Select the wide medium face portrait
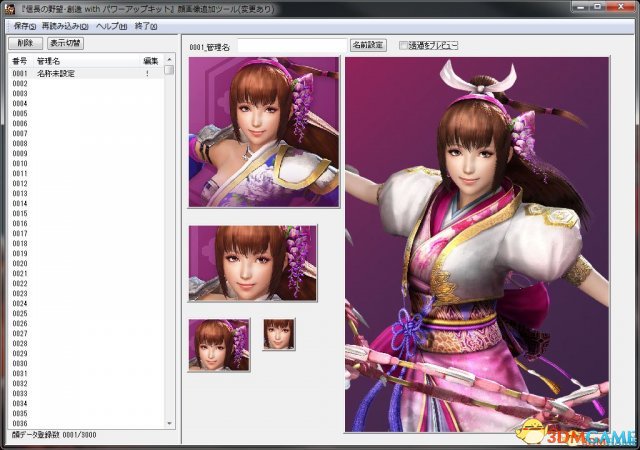This screenshot has height=450, width=640. [x=252, y=263]
